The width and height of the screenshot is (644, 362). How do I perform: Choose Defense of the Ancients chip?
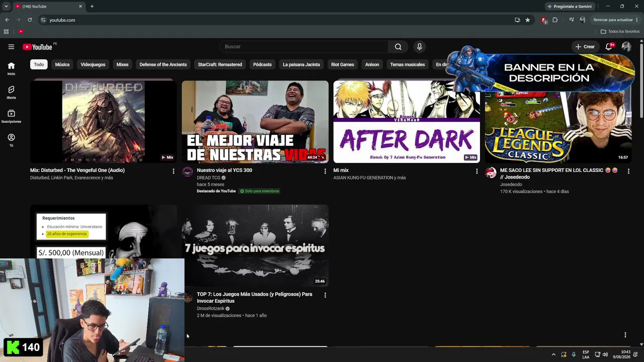point(163,64)
